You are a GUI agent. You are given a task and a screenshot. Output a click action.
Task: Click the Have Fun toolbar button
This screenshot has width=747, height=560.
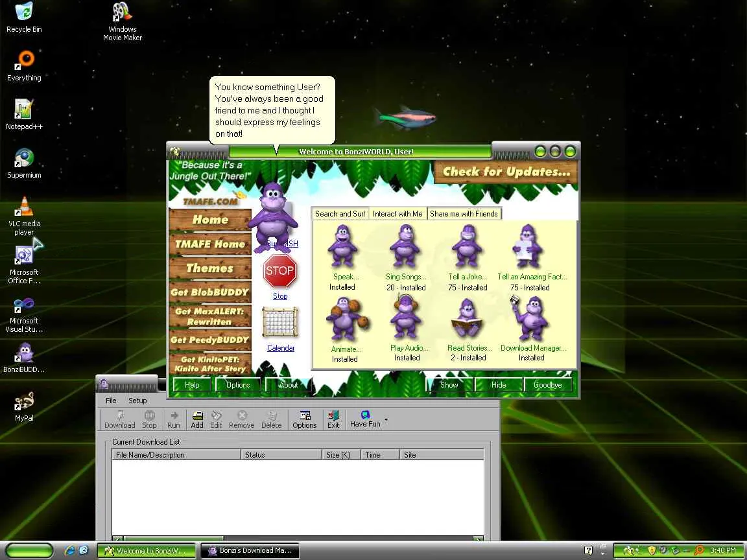tap(365, 419)
